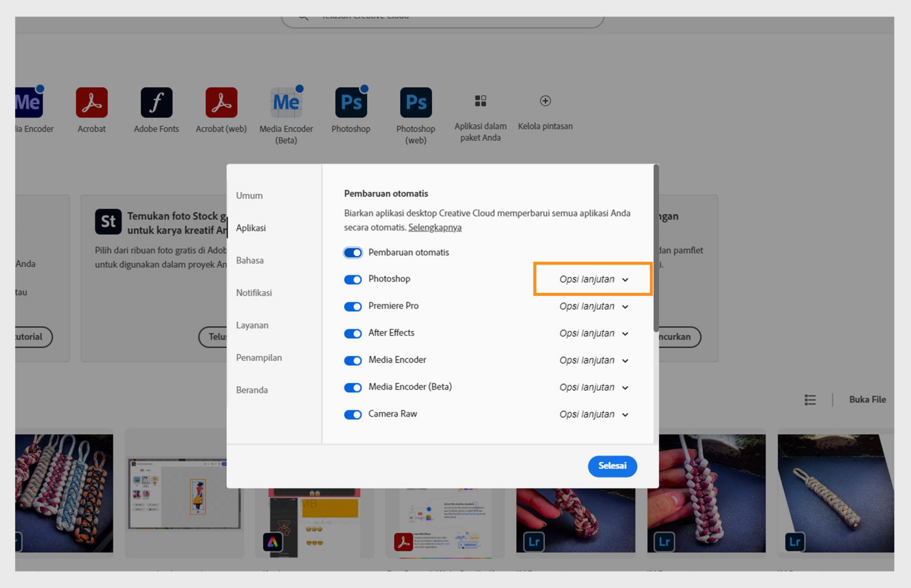
Task: Expand Opsi lanjutan for Media Encoder (Beta)
Action: pos(593,387)
